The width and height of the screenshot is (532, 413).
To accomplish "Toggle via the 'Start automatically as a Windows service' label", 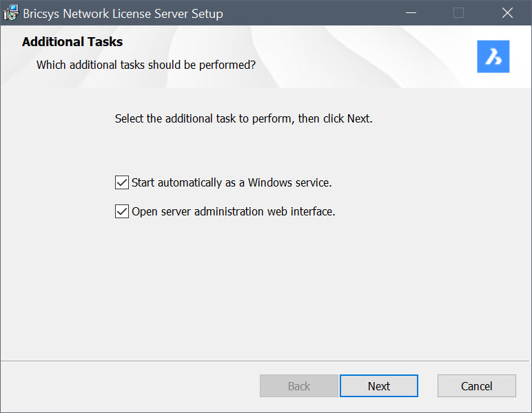I will pyautogui.click(x=232, y=182).
